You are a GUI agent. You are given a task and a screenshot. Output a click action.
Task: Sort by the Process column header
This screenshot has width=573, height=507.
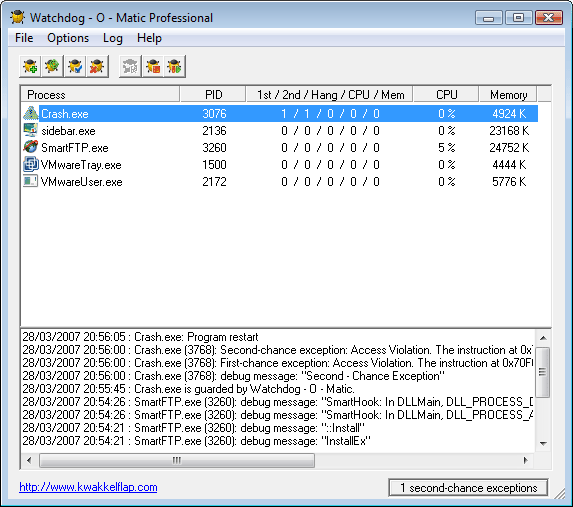point(100,95)
